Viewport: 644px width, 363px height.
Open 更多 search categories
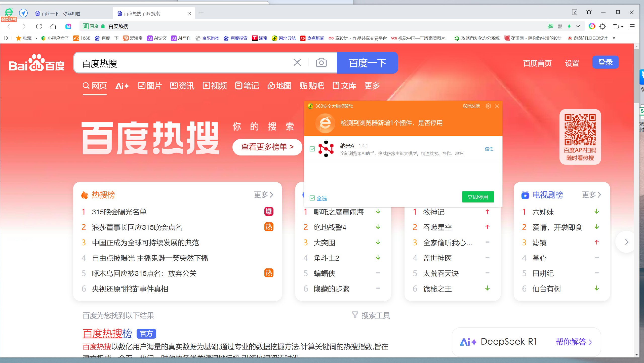pos(372,86)
